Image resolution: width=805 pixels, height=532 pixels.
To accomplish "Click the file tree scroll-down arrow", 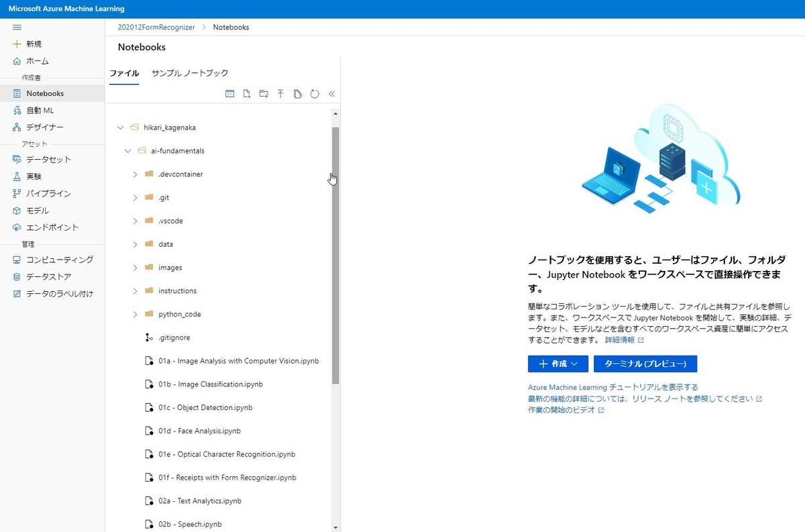I will (x=335, y=527).
